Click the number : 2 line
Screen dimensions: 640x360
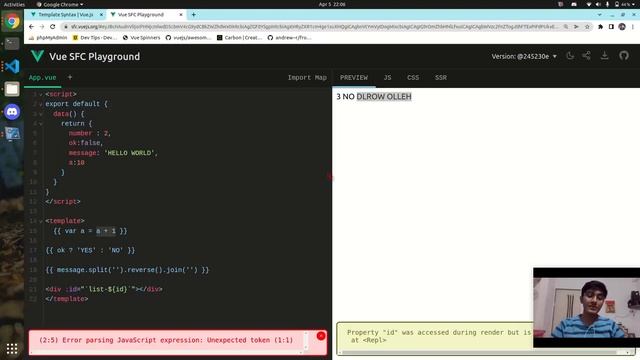[x=89, y=133]
